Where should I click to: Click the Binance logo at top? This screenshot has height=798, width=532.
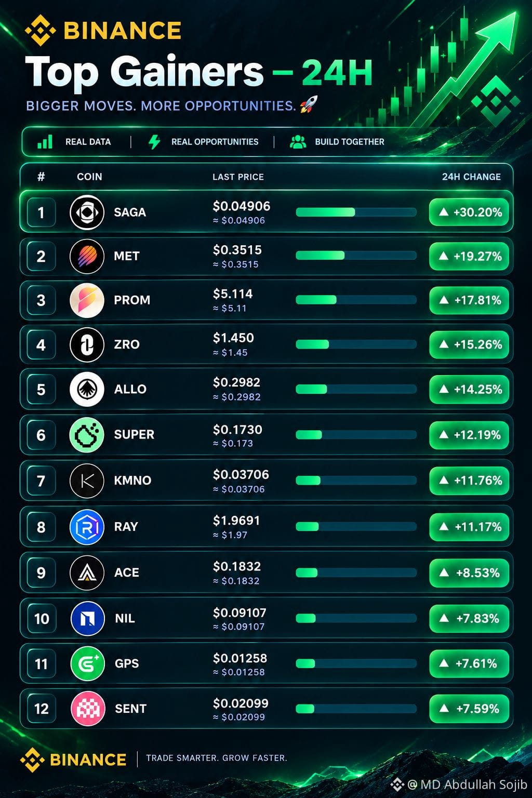(103, 30)
